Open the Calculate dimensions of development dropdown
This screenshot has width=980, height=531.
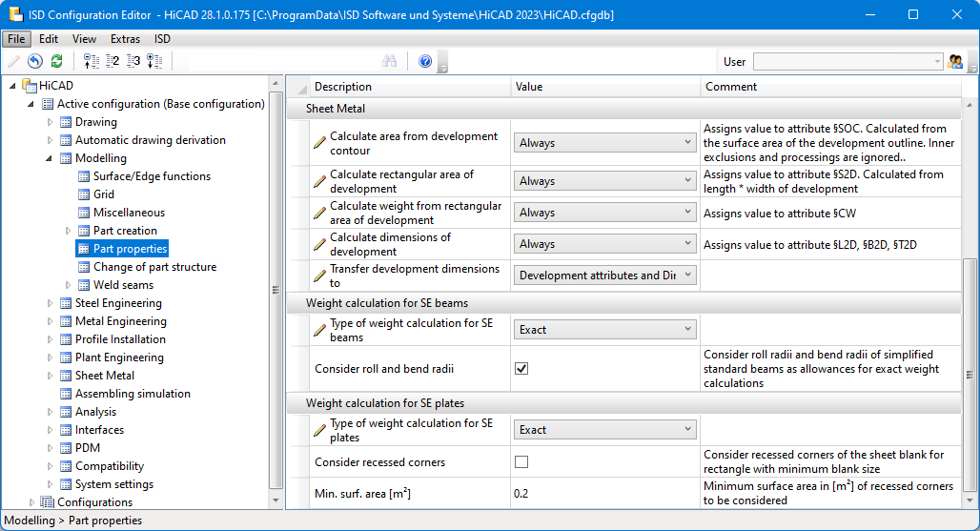pyautogui.click(x=605, y=244)
